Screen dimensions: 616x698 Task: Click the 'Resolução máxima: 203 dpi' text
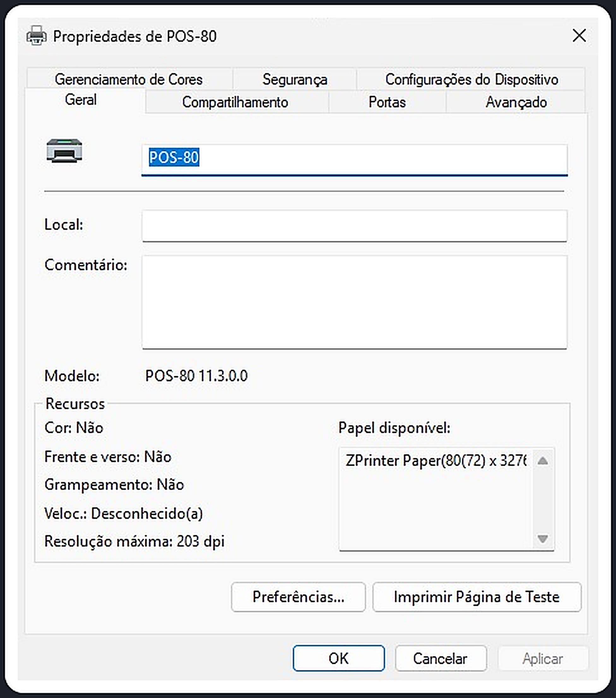click(134, 541)
